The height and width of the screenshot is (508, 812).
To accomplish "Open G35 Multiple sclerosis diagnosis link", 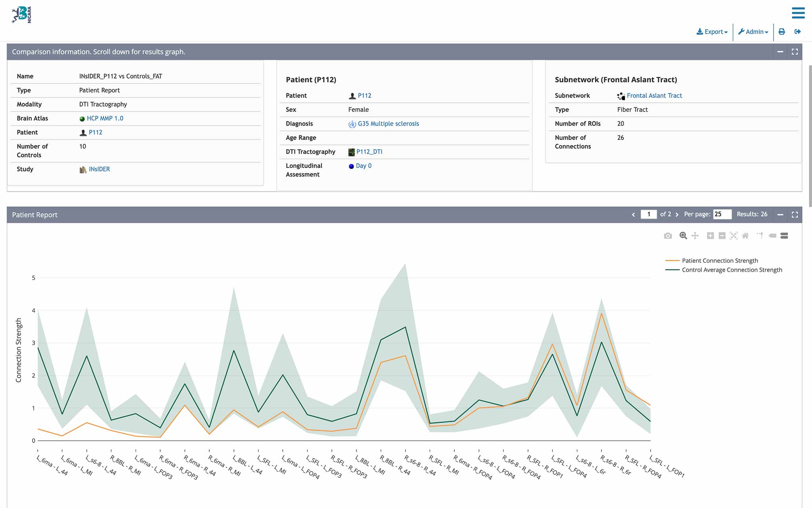I will point(388,124).
